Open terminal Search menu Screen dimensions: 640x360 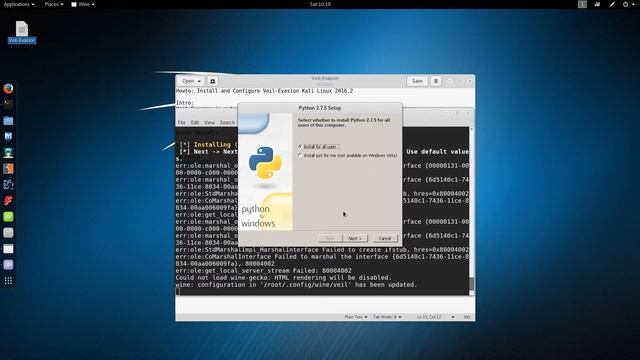click(227, 122)
